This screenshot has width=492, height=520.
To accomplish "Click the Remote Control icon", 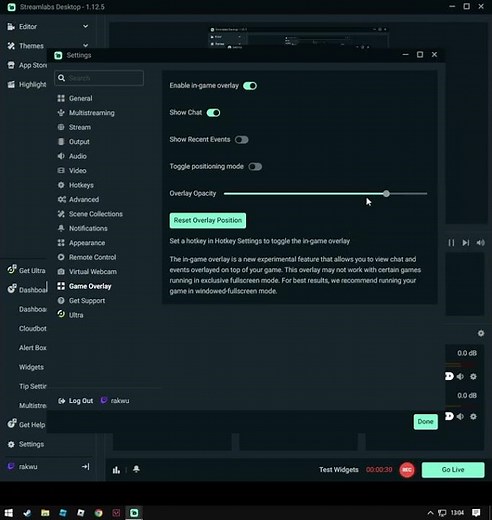I will 61,257.
